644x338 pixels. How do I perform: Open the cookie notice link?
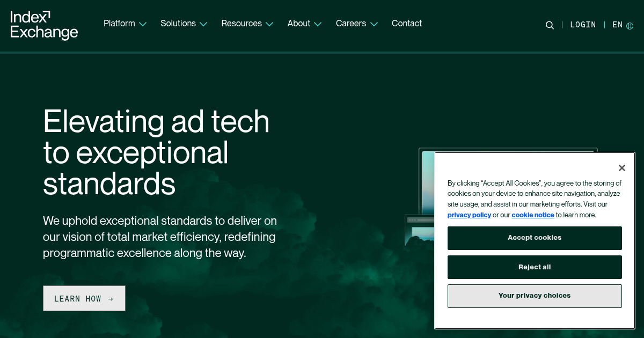pos(533,215)
